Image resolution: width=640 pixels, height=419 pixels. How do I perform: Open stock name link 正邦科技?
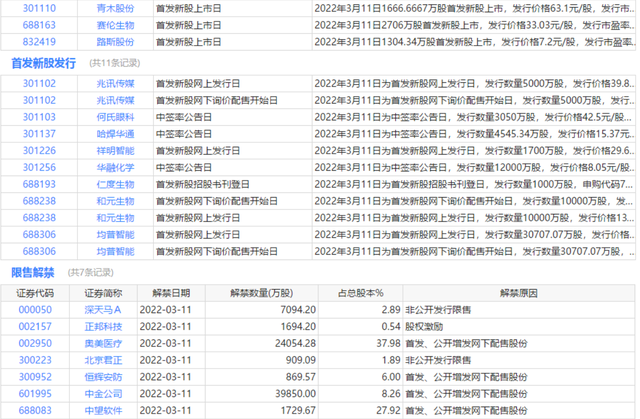coord(103,326)
